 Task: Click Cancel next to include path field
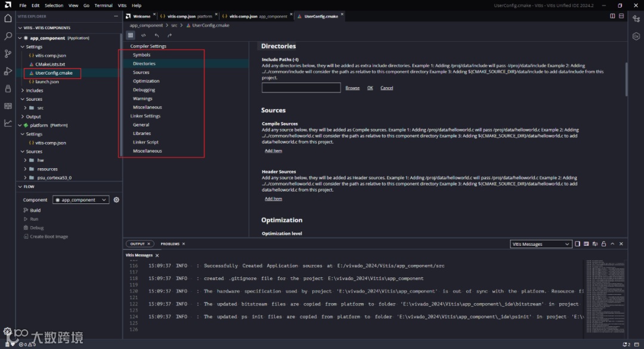[x=386, y=88]
